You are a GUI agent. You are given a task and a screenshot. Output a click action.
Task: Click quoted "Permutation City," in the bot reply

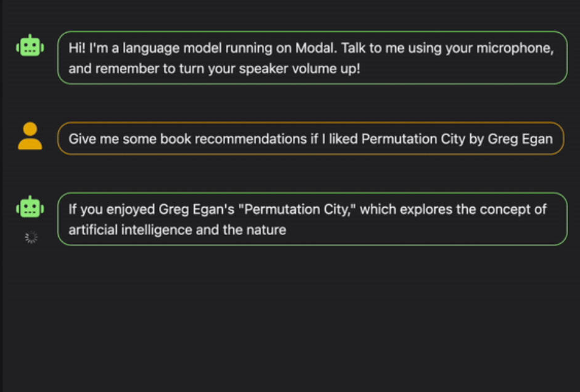click(x=297, y=209)
